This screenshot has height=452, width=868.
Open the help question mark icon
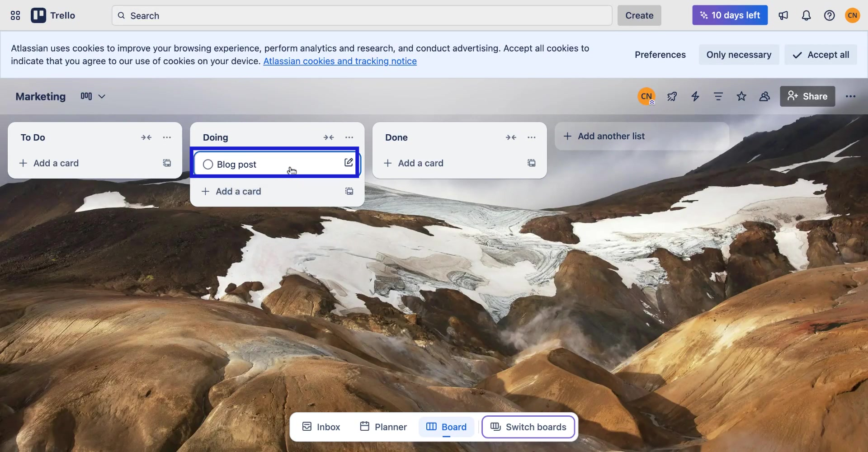[830, 15]
